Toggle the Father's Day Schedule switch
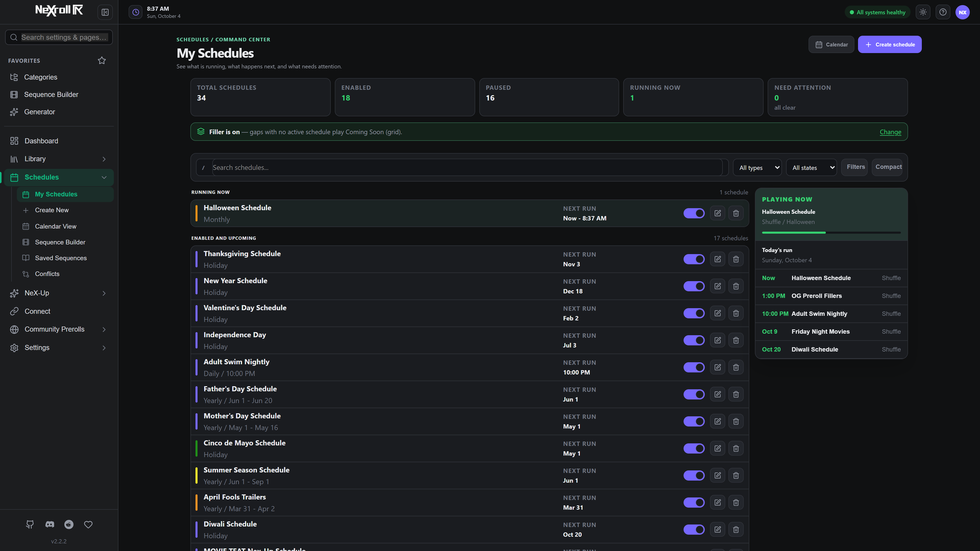980x551 pixels. tap(694, 394)
